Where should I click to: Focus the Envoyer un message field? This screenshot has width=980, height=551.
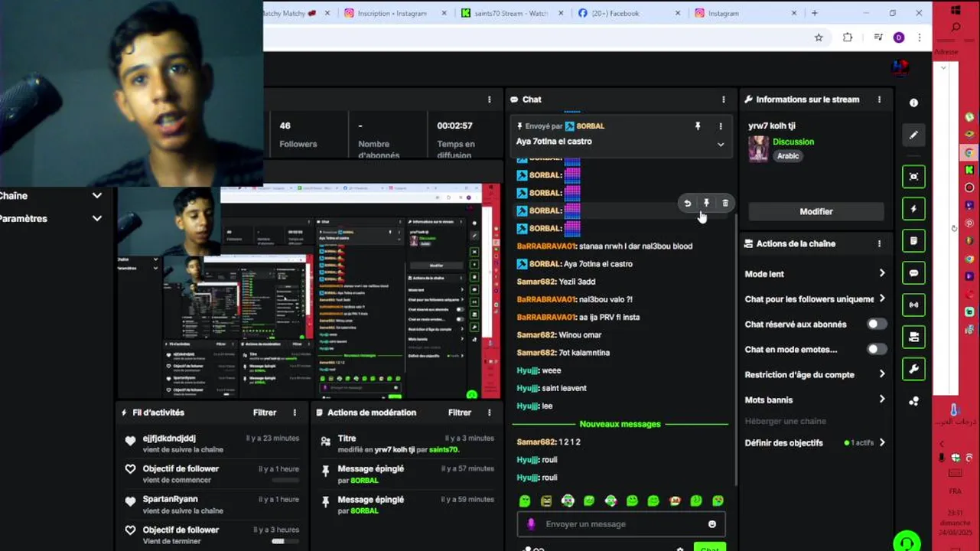point(620,524)
